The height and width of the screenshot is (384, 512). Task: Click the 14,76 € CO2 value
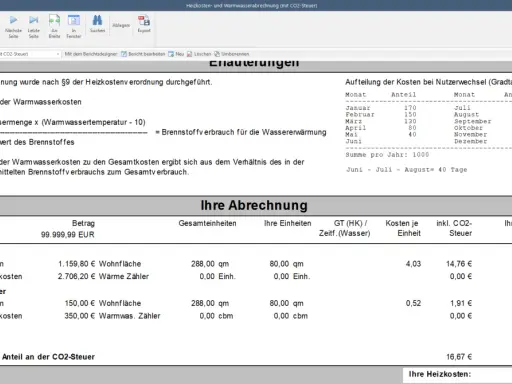(459, 264)
